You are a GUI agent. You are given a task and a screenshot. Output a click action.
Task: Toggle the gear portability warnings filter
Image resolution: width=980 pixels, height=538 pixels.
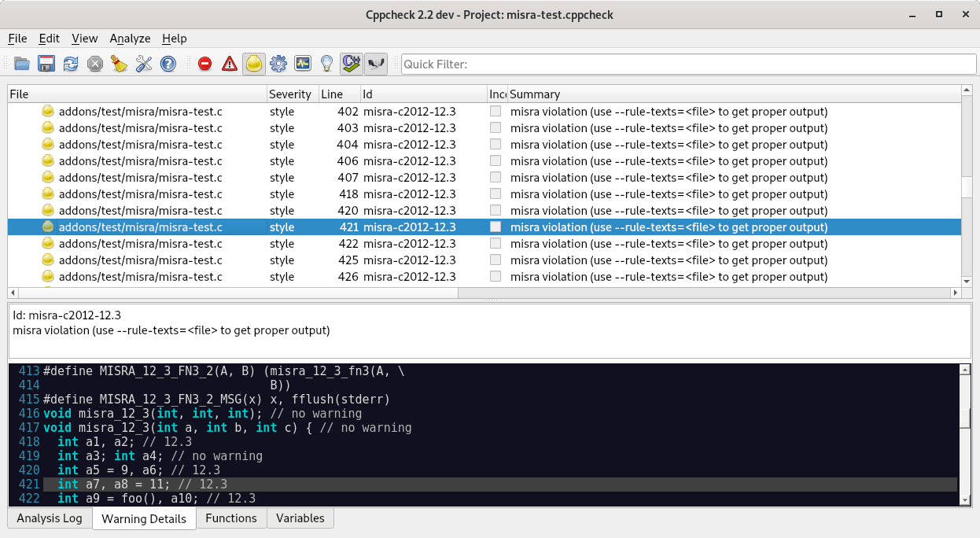[x=278, y=64]
